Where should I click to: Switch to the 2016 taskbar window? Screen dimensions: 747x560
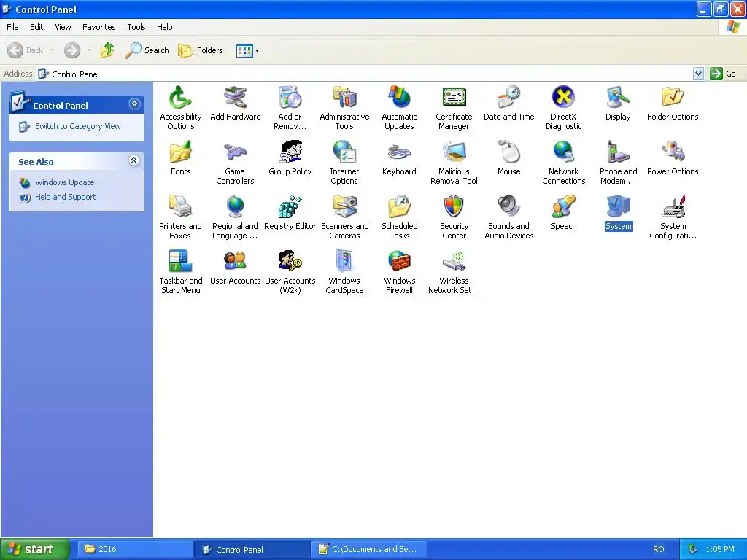pos(134,549)
